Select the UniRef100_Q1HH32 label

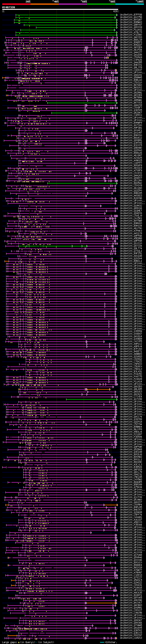(x=131, y=206)
